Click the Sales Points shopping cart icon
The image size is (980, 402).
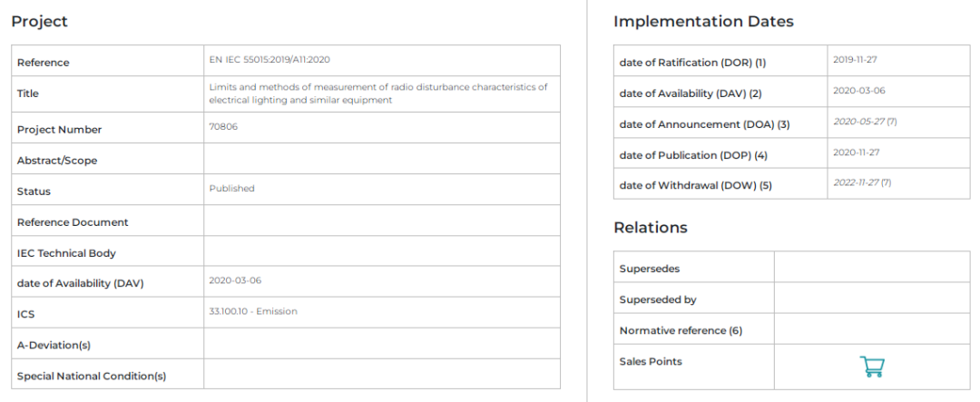coord(871,367)
